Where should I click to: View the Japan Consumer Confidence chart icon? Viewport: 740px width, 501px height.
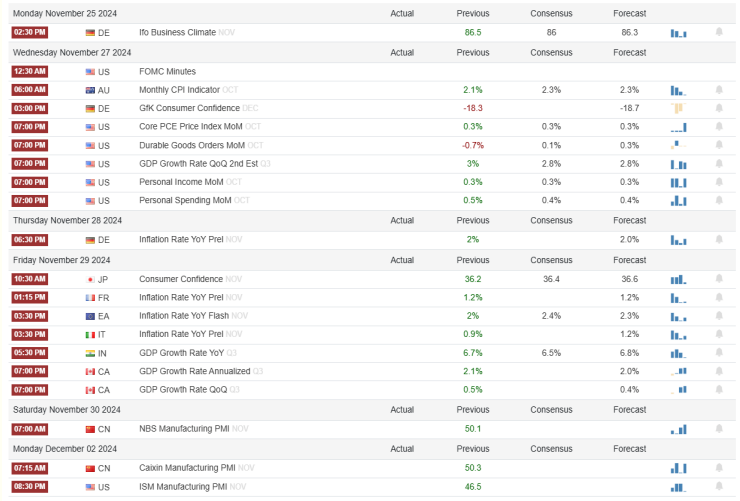[x=679, y=279]
